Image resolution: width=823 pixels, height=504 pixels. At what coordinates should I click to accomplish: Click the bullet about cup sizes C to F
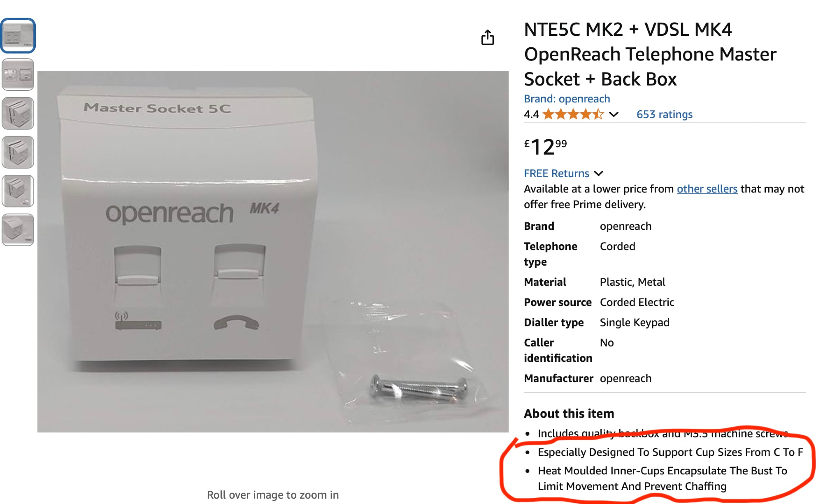click(x=670, y=452)
